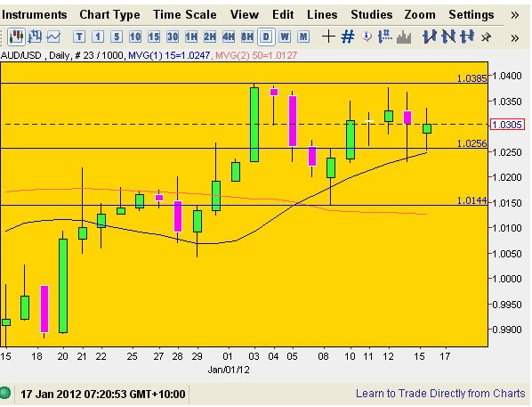Click the pin icon in toolbar

[486, 37]
